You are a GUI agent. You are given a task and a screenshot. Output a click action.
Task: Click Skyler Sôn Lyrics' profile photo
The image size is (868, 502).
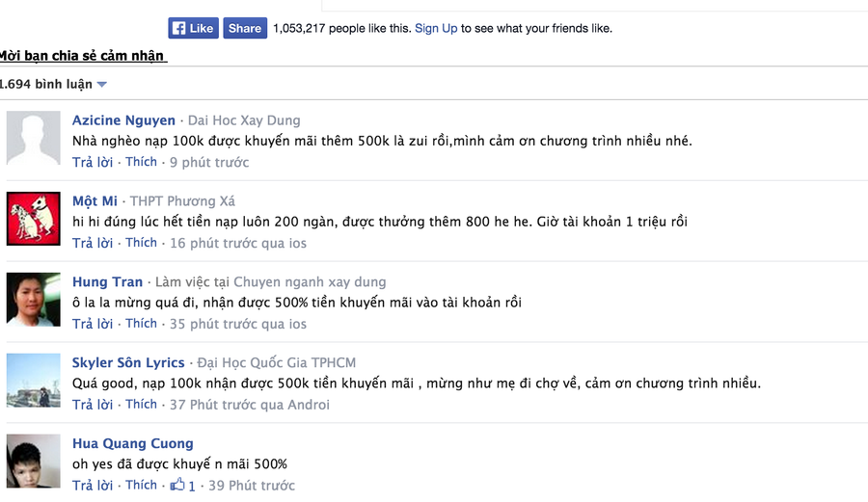pyautogui.click(x=34, y=381)
